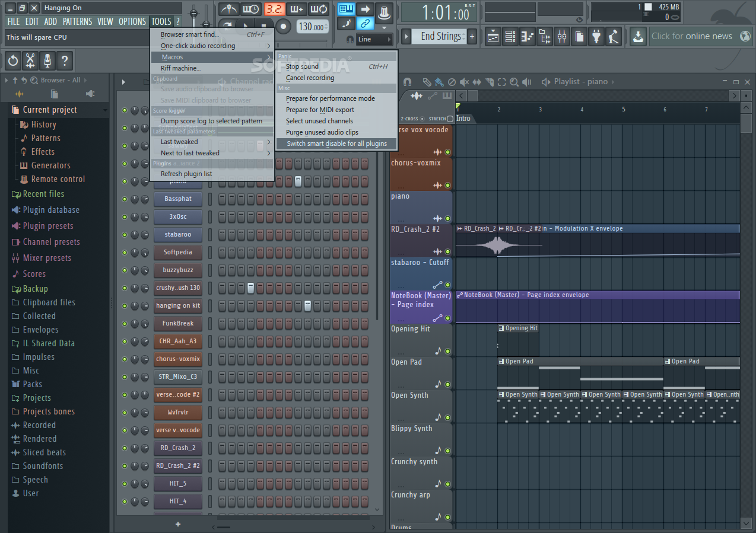Click the Softpedia channel button
Screen dimensions: 756x533
point(178,253)
